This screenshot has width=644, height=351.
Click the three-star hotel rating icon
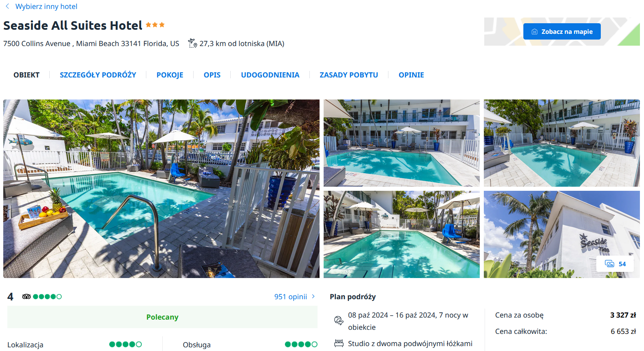pos(155,25)
